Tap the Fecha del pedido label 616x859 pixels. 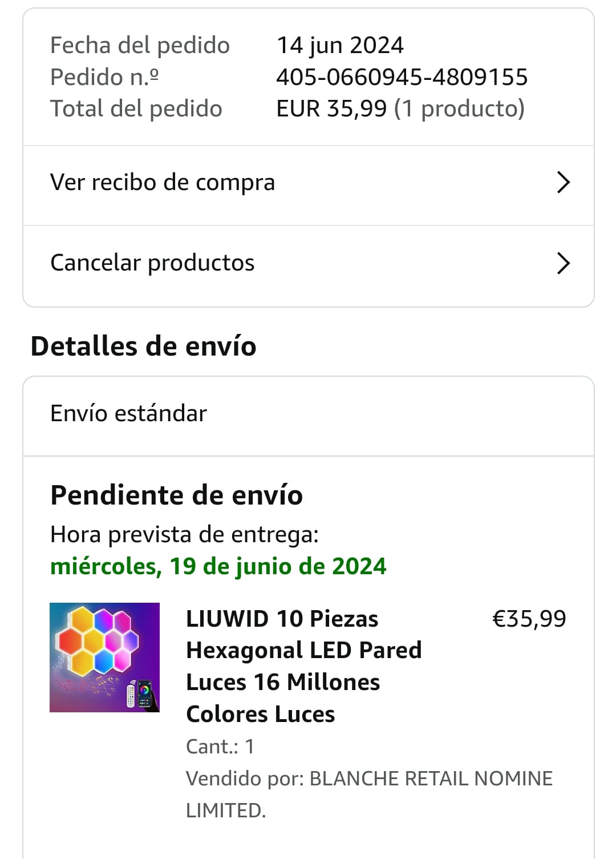tap(140, 45)
